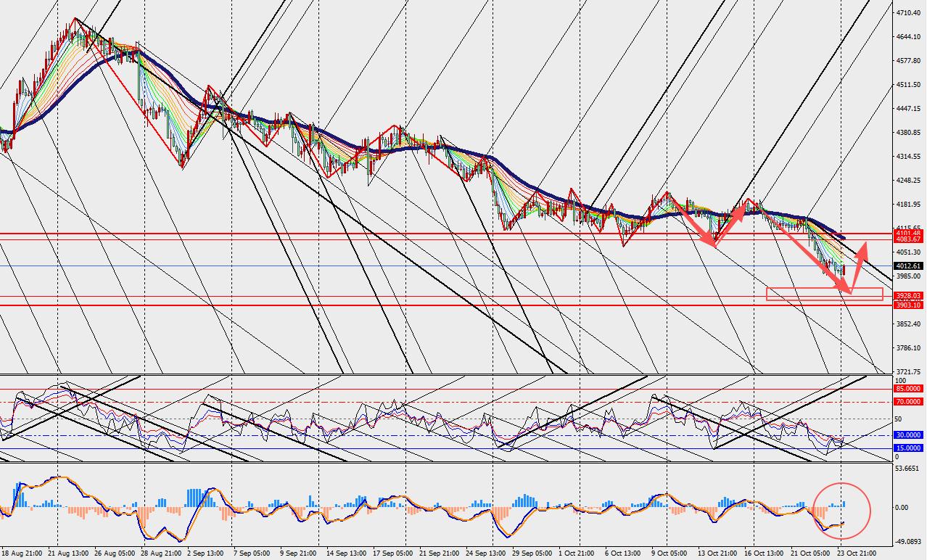Image resolution: width=927 pixels, height=560 pixels.
Task: Click the 1 Oct 21:00 time label
Action: point(581,553)
